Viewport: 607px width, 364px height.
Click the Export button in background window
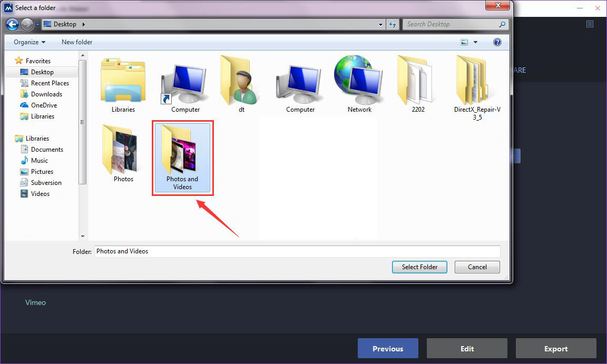tap(556, 349)
